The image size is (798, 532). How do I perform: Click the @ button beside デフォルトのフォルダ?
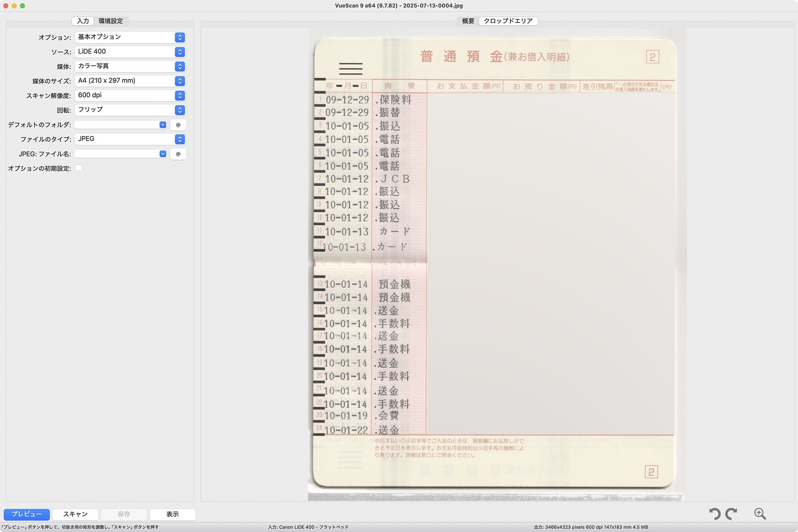click(x=178, y=125)
